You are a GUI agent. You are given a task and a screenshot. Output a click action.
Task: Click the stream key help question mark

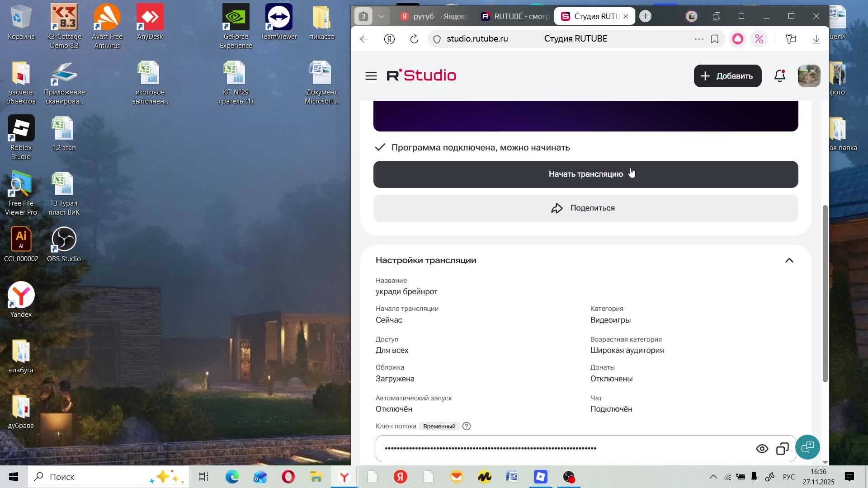click(467, 426)
